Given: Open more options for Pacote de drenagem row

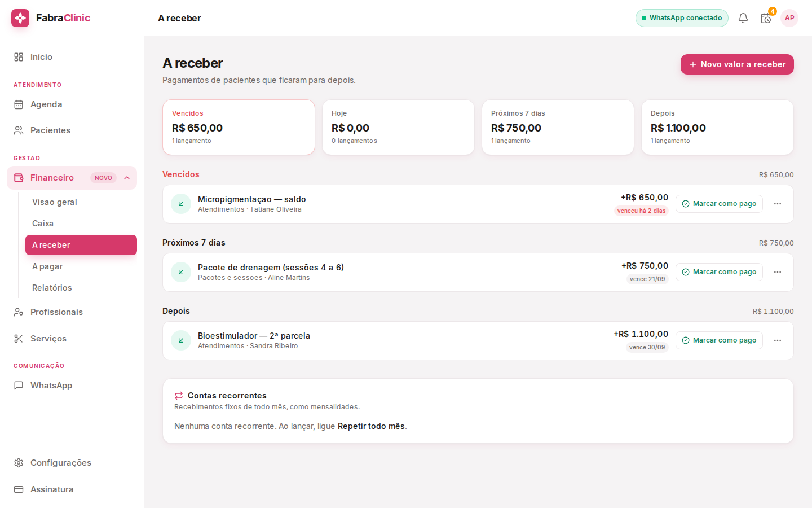Looking at the screenshot, I should click(x=778, y=272).
